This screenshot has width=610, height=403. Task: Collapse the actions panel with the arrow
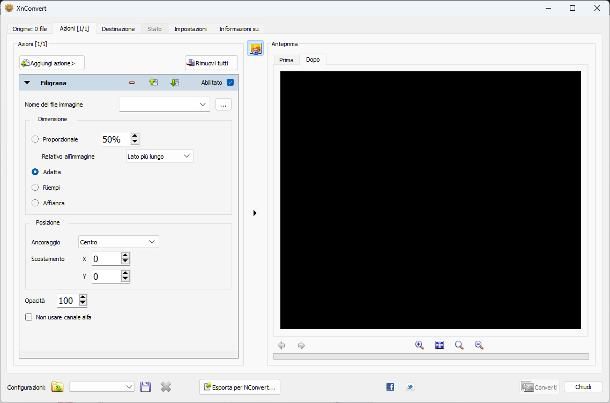click(254, 213)
